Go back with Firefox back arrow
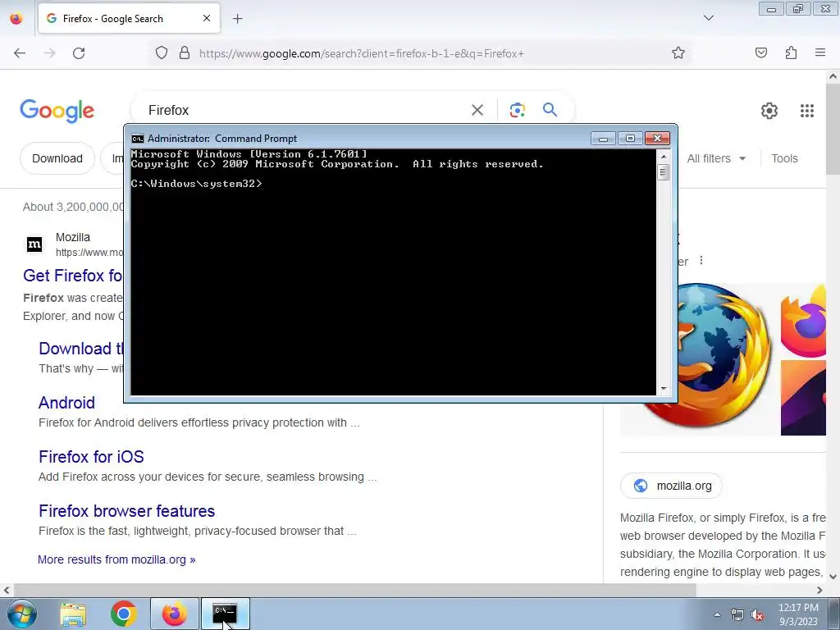This screenshot has height=630, width=840. pyautogui.click(x=20, y=53)
